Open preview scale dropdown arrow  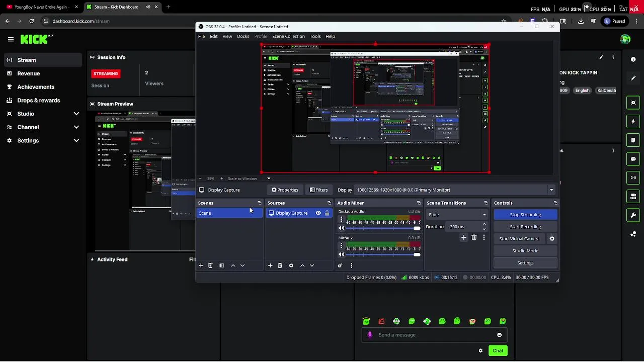pyautogui.click(x=269, y=178)
